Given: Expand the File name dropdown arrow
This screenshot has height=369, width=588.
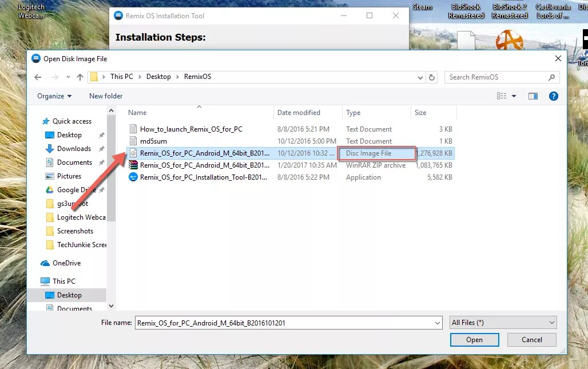Looking at the screenshot, I should point(437,323).
